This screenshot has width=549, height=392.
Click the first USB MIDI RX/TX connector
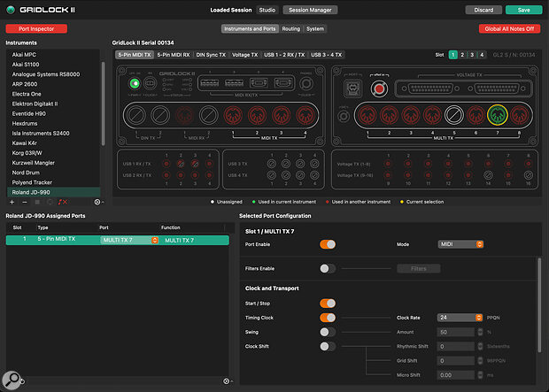[209, 83]
